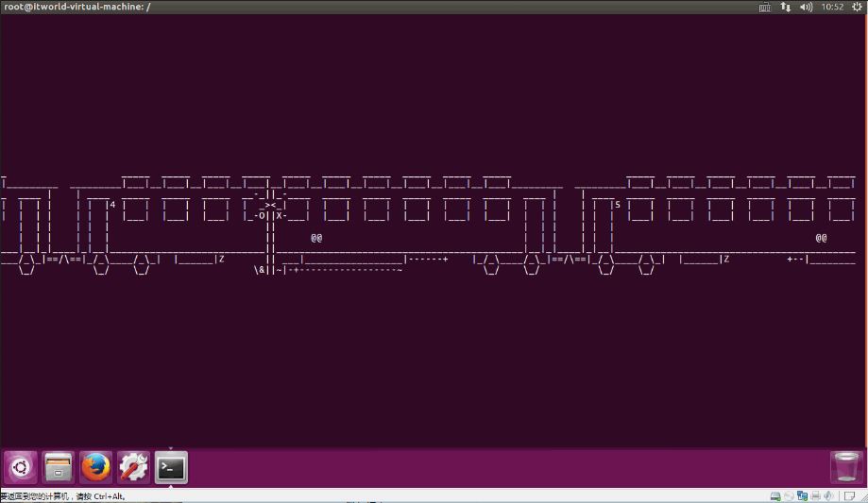Viewport: 868px width, 503px height.
Task: Click inside the terminal train animation
Action: 425,226
